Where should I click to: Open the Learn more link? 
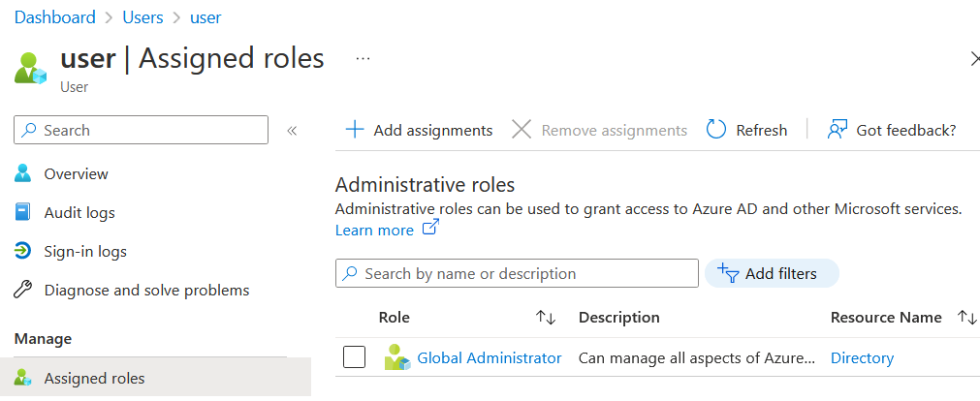[x=374, y=230]
